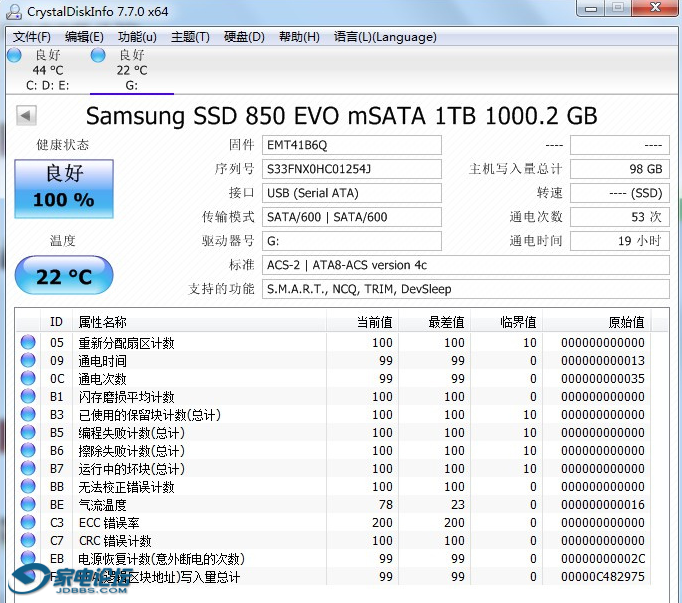
Task: Click the rotation rate value ---- (SSD)
Action: (x=619, y=193)
